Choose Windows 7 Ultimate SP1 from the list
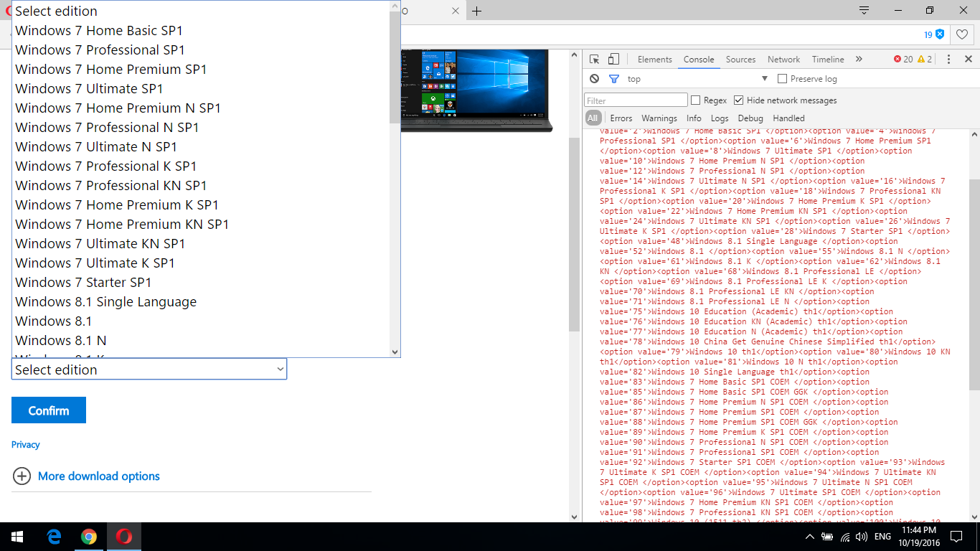The width and height of the screenshot is (980, 551). pyautogui.click(x=89, y=89)
